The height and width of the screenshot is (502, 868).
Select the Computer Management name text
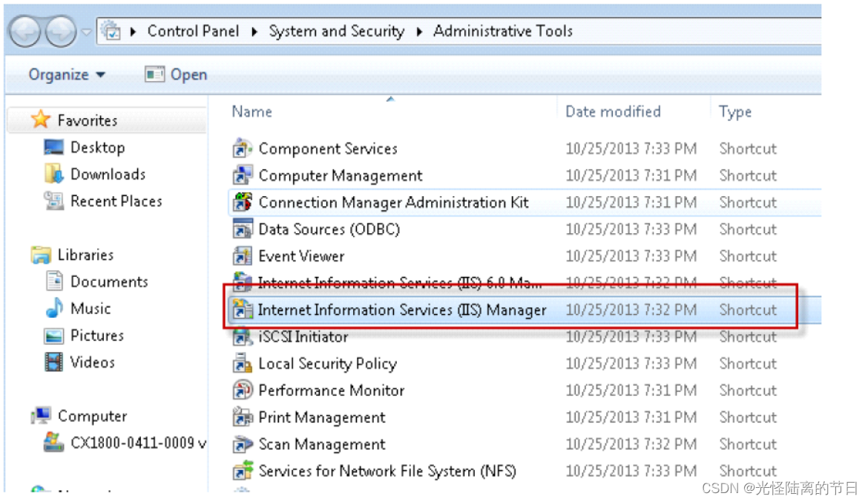341,175
